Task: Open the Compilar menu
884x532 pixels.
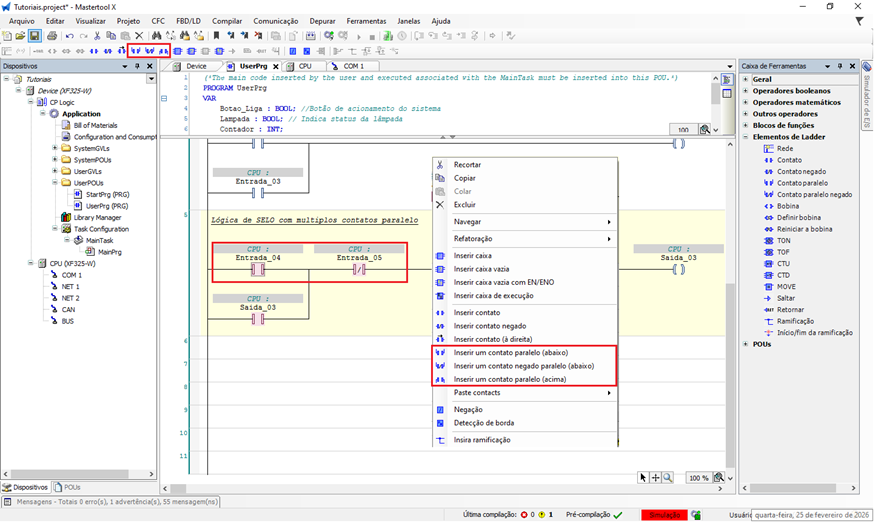Action: coord(227,20)
